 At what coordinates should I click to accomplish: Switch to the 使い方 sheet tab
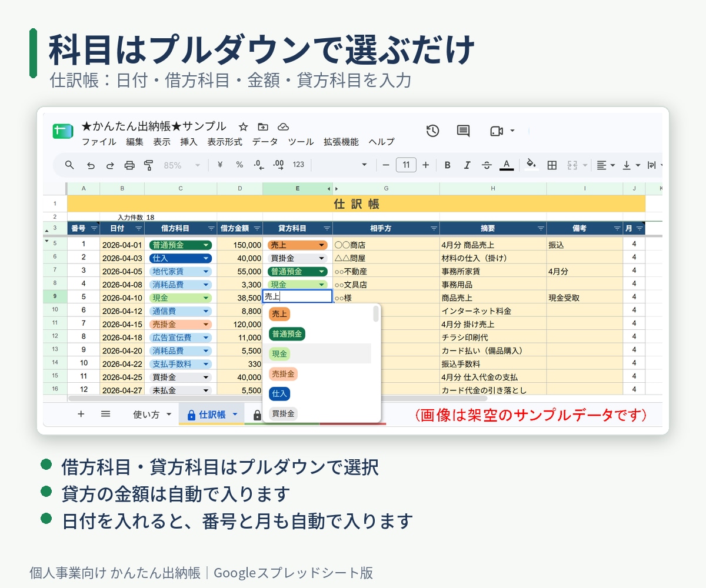tap(146, 415)
